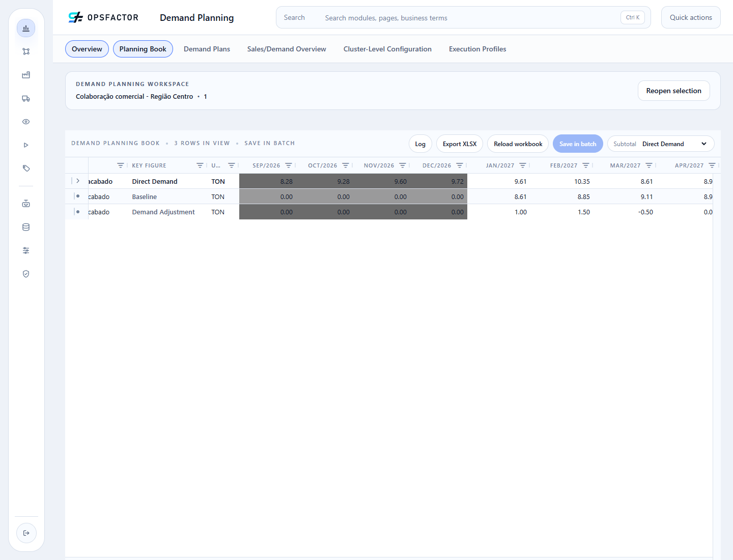Image resolution: width=733 pixels, height=560 pixels.
Task: Click the OpsFactor logo
Action: point(103,18)
